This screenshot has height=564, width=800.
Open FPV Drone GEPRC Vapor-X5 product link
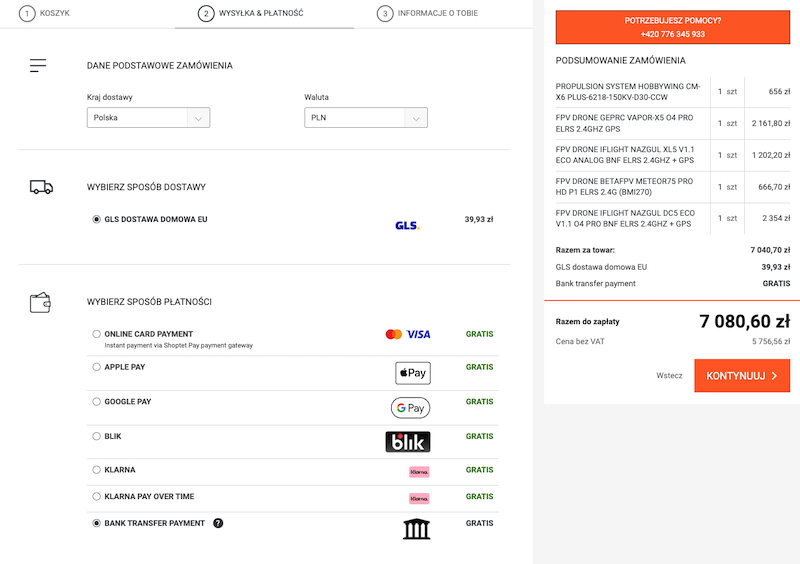[624, 124]
